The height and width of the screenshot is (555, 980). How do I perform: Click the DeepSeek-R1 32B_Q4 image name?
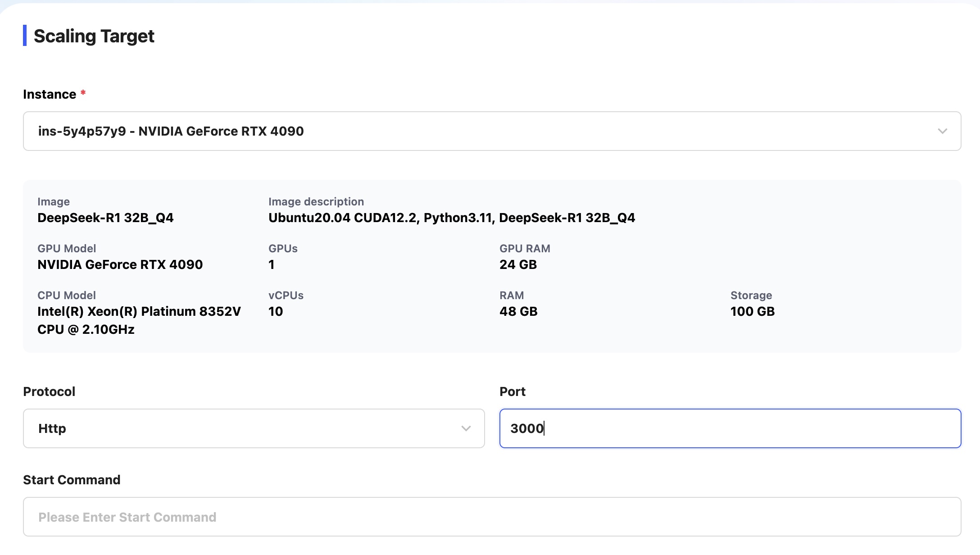(x=105, y=218)
